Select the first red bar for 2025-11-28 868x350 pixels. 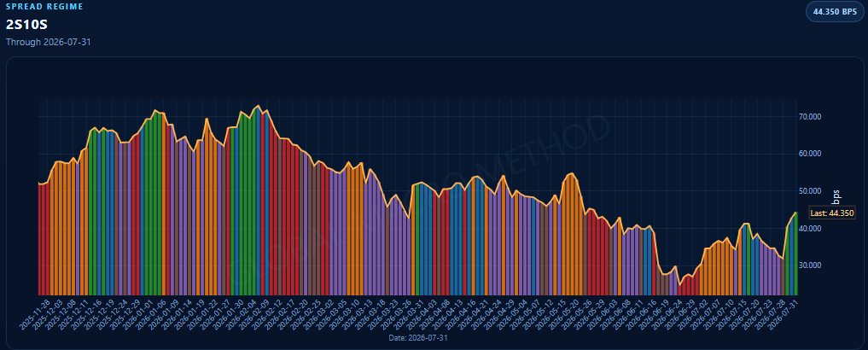(x=39, y=239)
